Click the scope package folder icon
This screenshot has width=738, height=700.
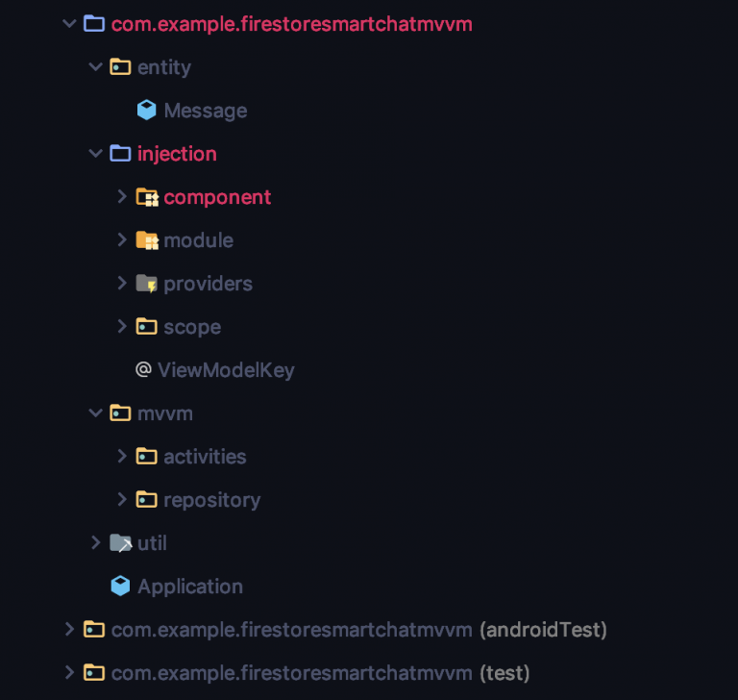click(x=146, y=326)
